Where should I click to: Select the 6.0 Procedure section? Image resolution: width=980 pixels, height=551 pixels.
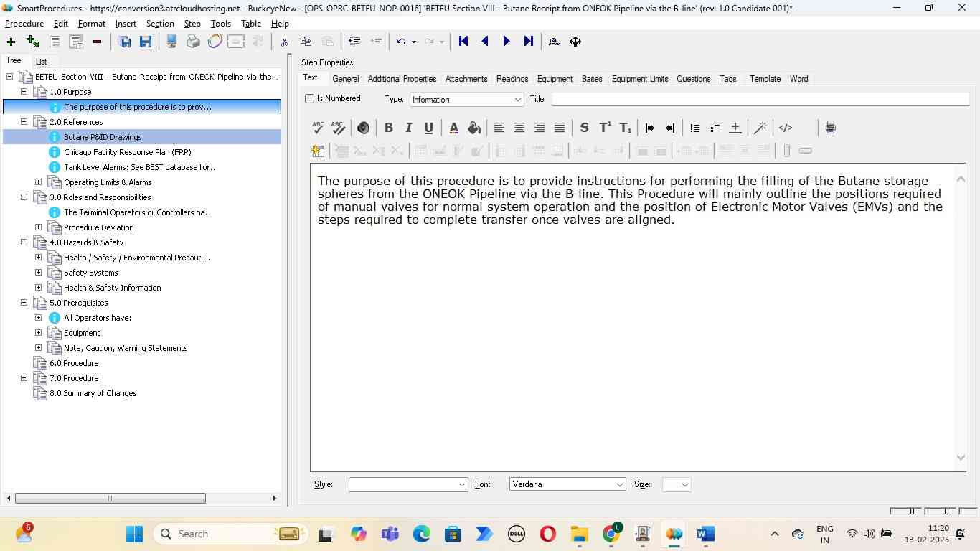pyautogui.click(x=74, y=363)
